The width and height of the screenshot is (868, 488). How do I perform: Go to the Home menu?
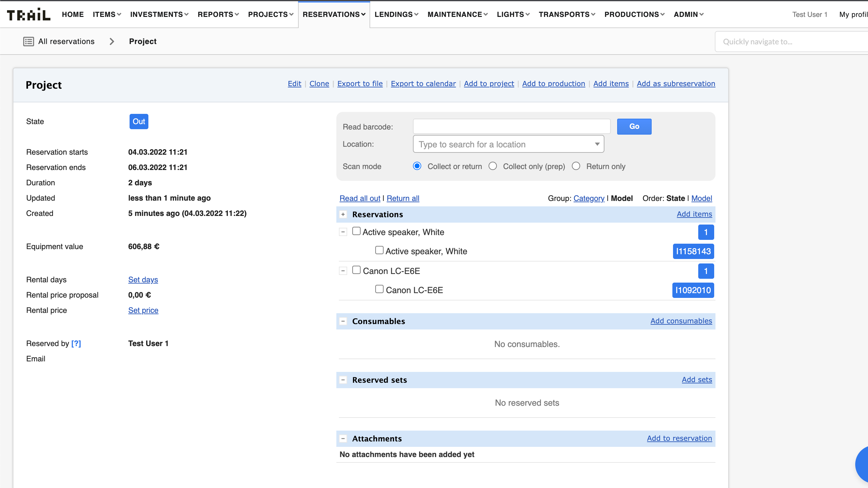tap(73, 14)
